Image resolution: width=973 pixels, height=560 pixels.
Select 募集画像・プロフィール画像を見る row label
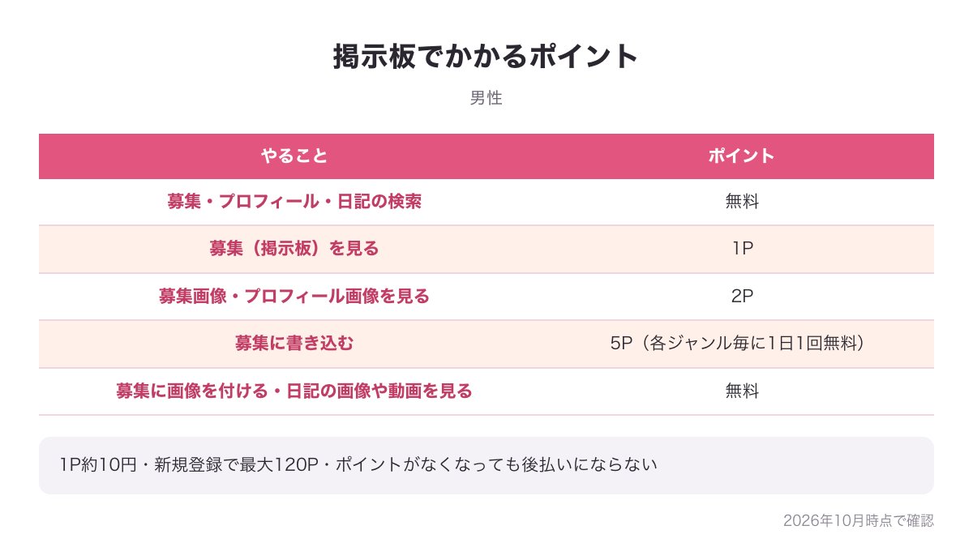click(x=294, y=297)
